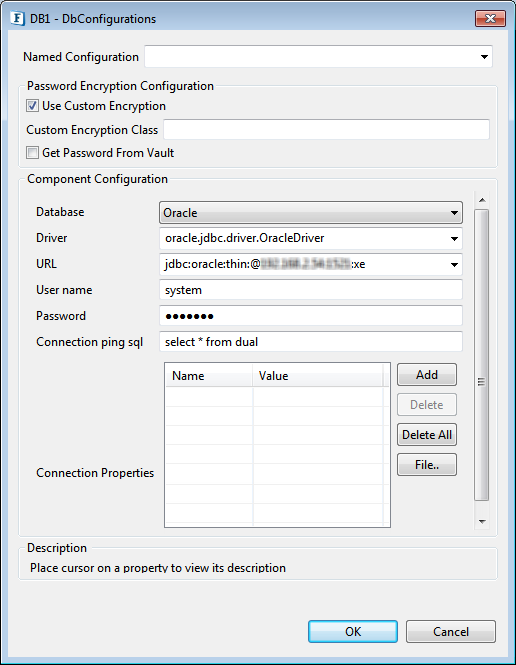This screenshot has height=665, width=516.
Task: Focus the Custom Encryption Class field
Action: tap(326, 129)
